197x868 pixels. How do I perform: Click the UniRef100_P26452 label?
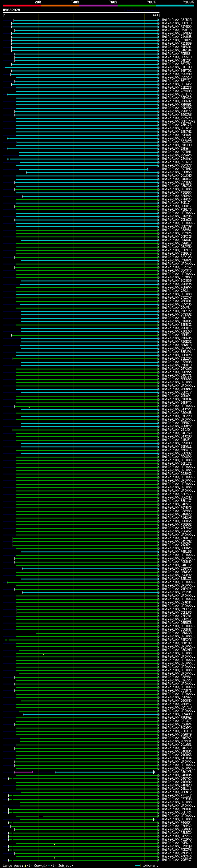176,531
